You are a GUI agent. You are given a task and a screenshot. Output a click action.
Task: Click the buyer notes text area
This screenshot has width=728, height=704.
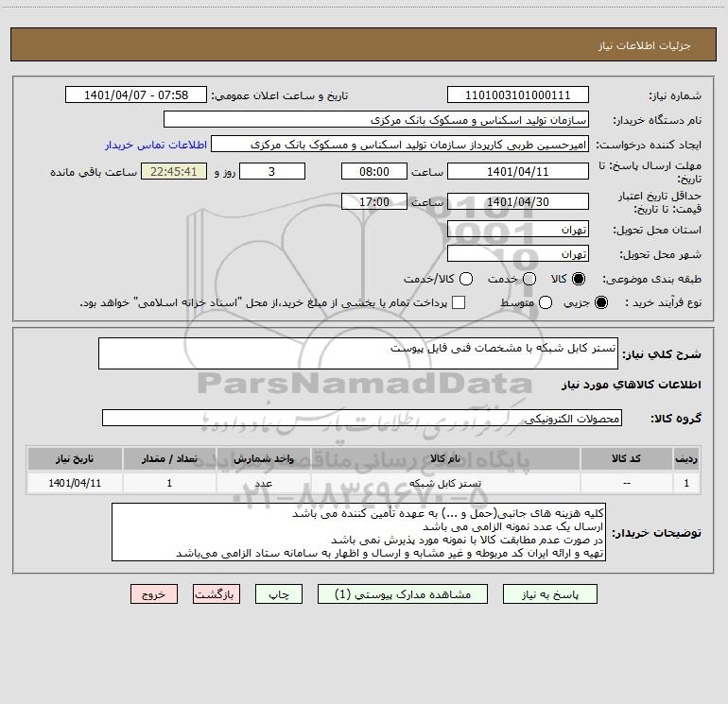[358, 532]
